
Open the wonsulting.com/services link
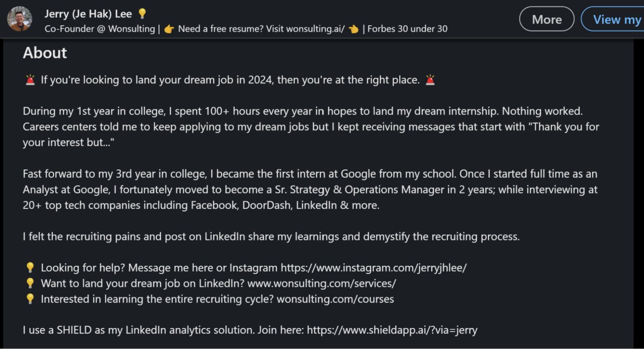point(321,283)
